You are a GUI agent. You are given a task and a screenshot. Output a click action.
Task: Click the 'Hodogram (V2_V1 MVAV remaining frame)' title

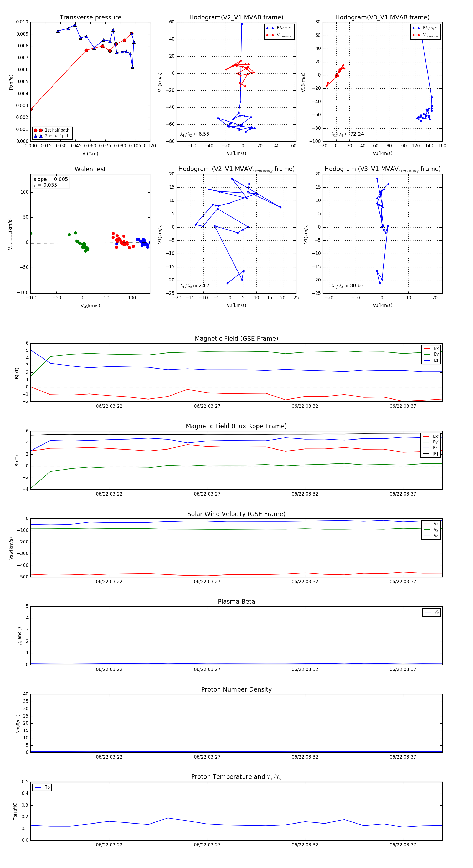(x=236, y=169)
